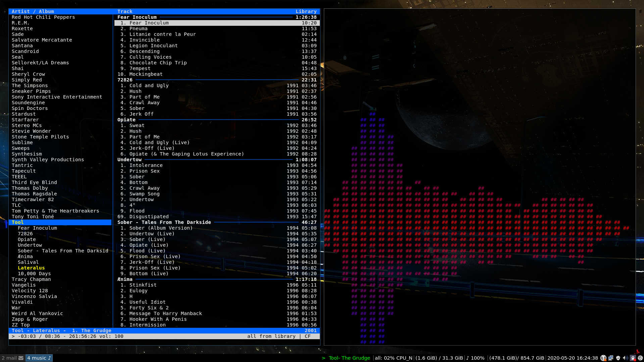Select the 72826 album in artist tree
644x362 pixels.
click(x=25, y=234)
